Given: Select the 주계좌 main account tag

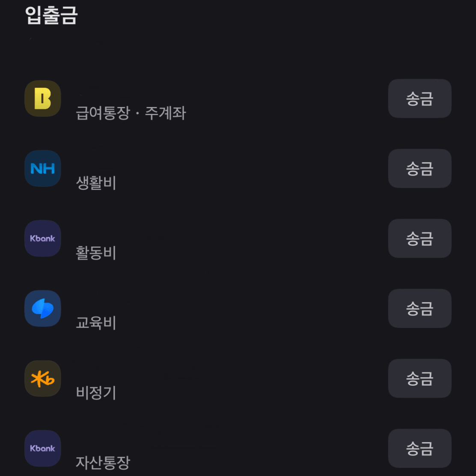Looking at the screenshot, I should [166, 113].
